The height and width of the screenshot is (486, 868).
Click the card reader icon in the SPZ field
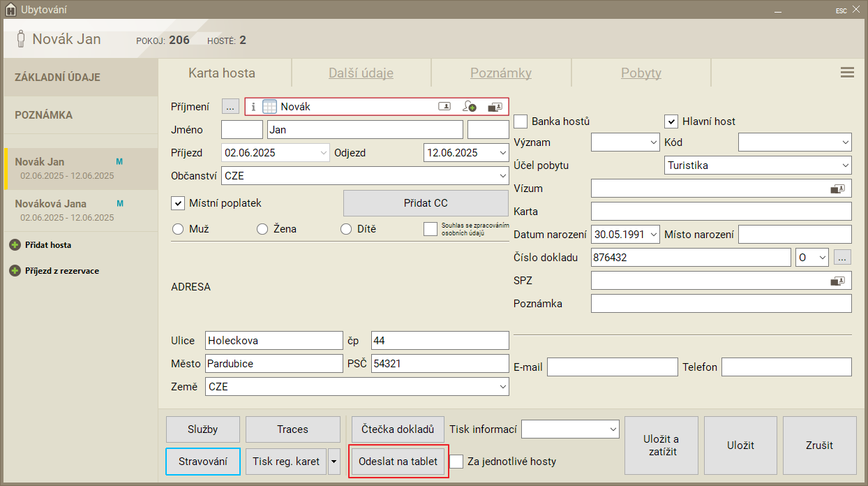click(837, 281)
